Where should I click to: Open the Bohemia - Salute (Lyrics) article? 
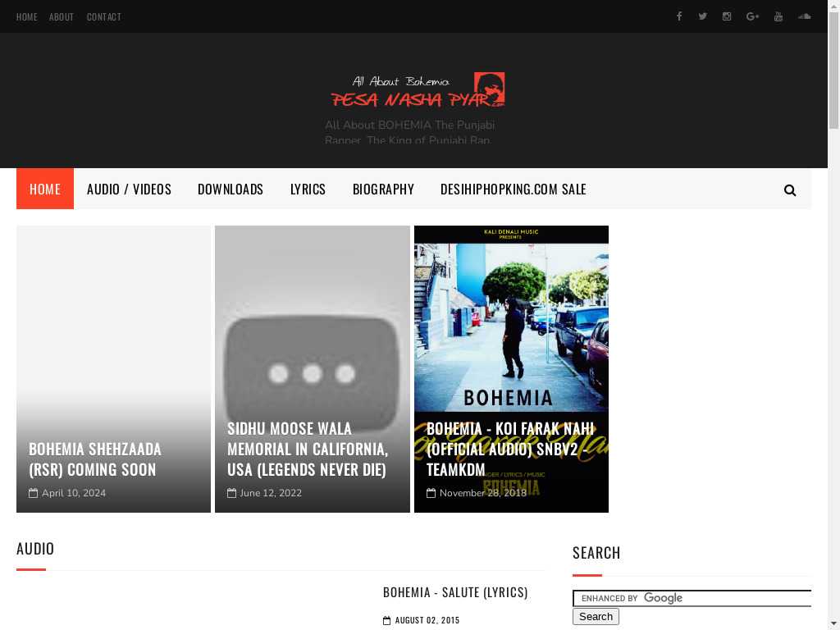pos(455,592)
